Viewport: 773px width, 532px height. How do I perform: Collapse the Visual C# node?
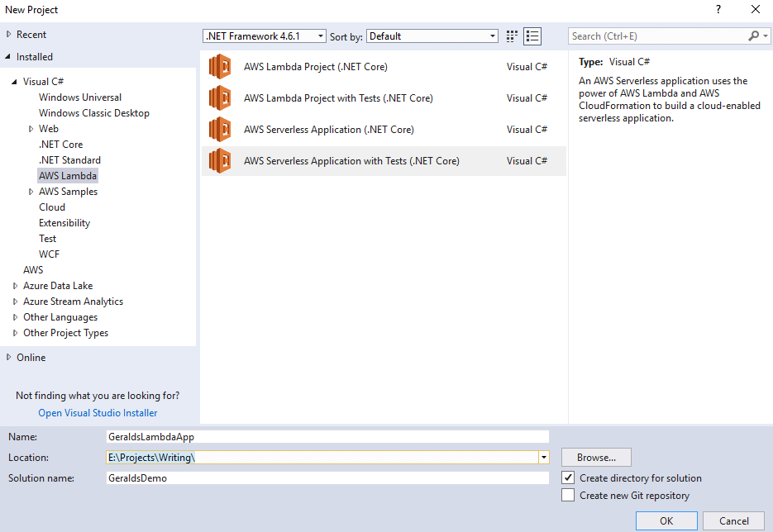click(15, 82)
